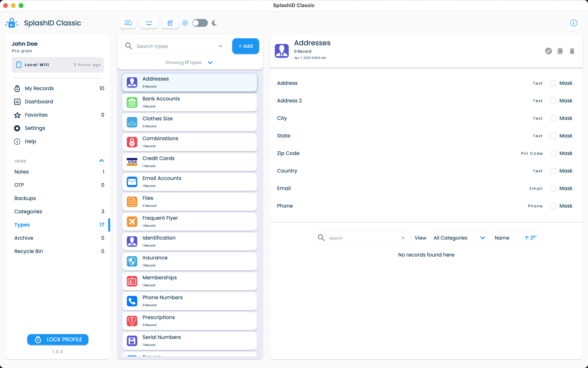Image resolution: width=588 pixels, height=368 pixels.
Task: Switch to the OTP view
Action: tap(59, 185)
